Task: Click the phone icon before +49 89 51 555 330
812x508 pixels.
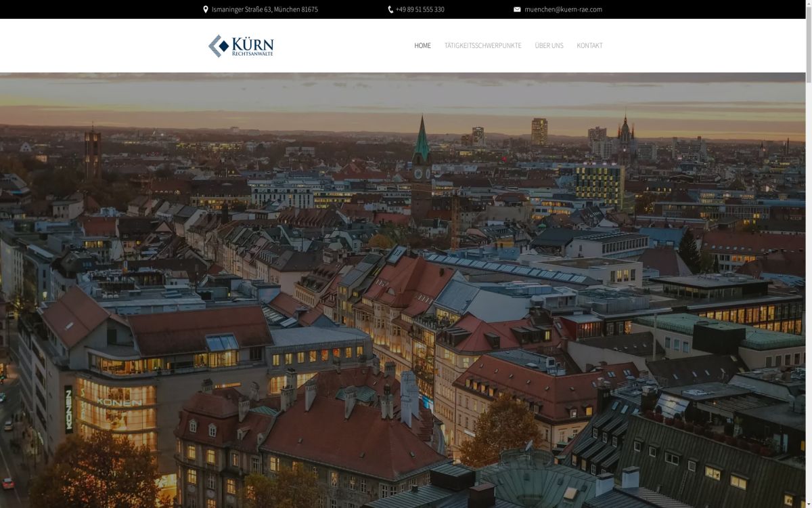Action: (390, 9)
